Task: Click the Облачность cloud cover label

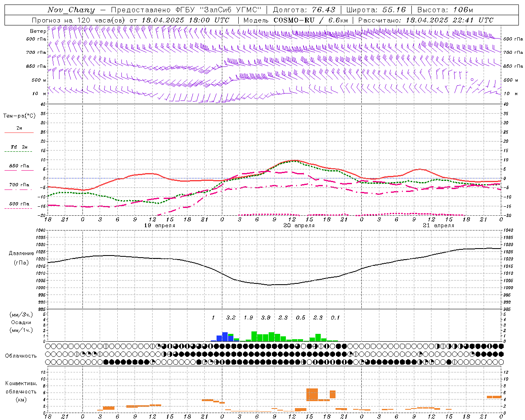Action: point(21,356)
